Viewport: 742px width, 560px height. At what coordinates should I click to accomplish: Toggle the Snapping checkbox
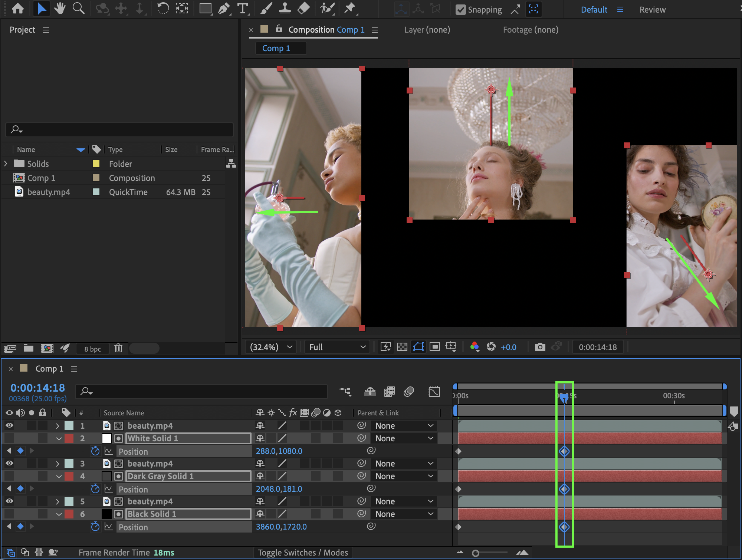coord(460,10)
